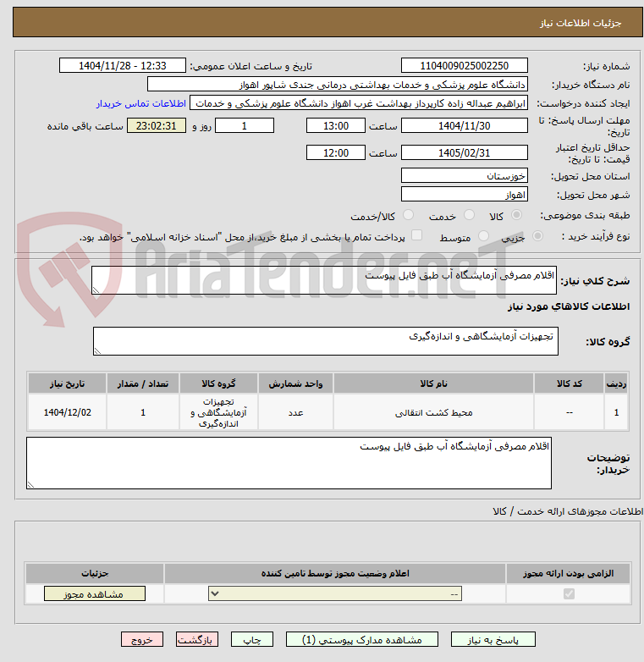Click the days remaining field showing 1

pos(245,126)
